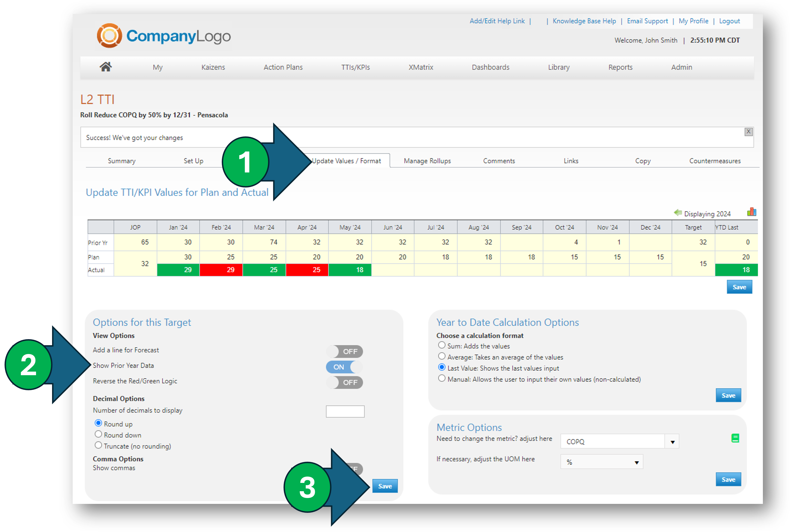
Task: Click the Sep '24 Plan value 18
Action: click(522, 257)
